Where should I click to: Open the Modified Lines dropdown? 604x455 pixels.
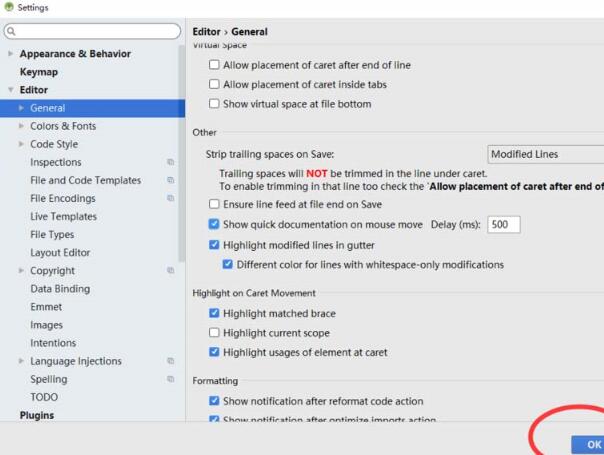click(x=545, y=154)
